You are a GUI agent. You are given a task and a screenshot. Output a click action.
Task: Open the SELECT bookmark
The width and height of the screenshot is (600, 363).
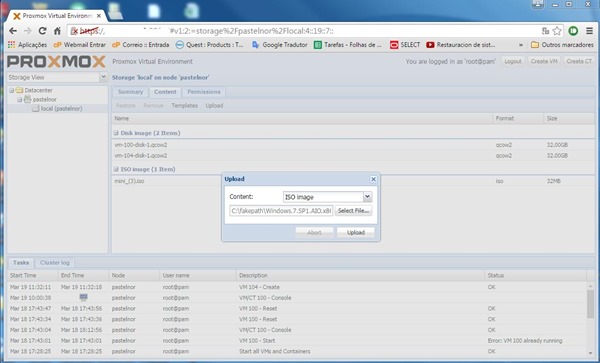coord(405,45)
